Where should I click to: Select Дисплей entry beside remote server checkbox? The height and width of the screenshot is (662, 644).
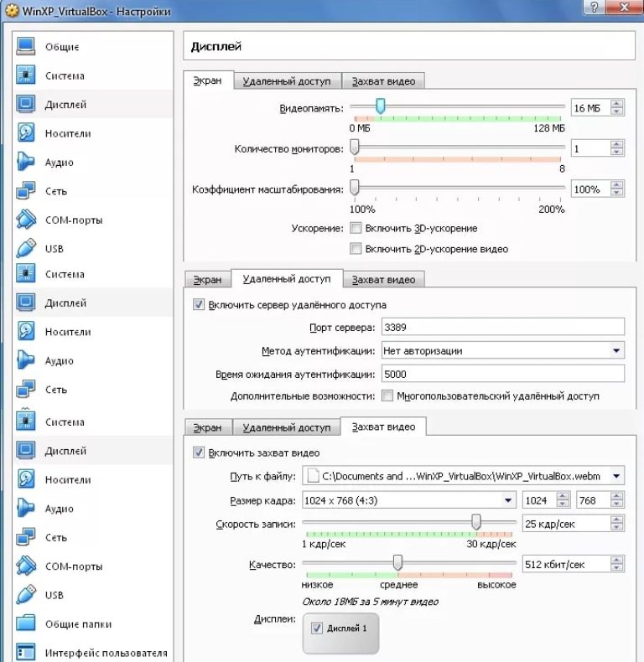92,303
